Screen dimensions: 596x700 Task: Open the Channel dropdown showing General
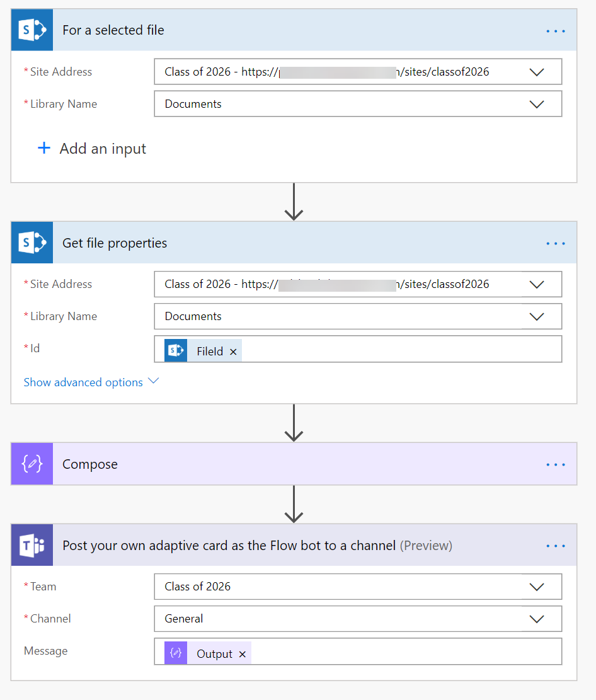coord(537,618)
